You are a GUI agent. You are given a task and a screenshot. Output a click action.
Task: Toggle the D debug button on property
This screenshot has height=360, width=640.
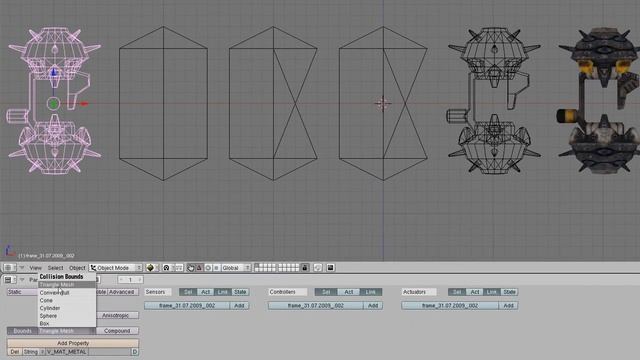click(135, 352)
